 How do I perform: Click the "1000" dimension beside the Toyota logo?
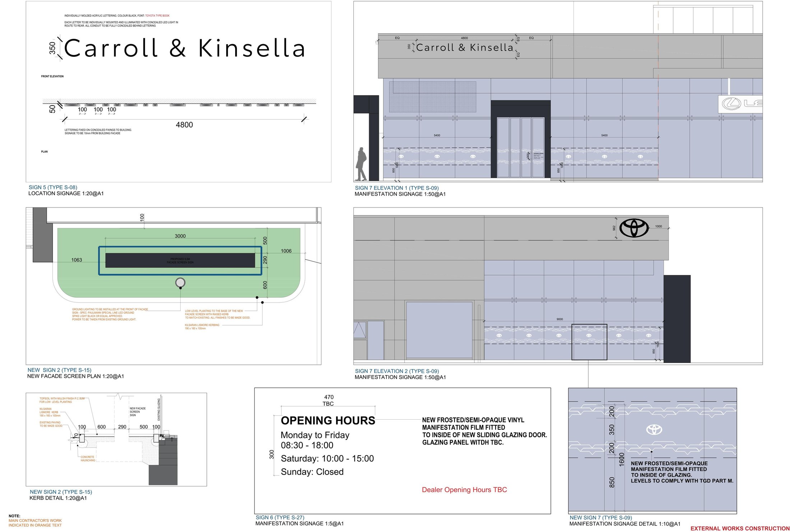[x=659, y=227]
